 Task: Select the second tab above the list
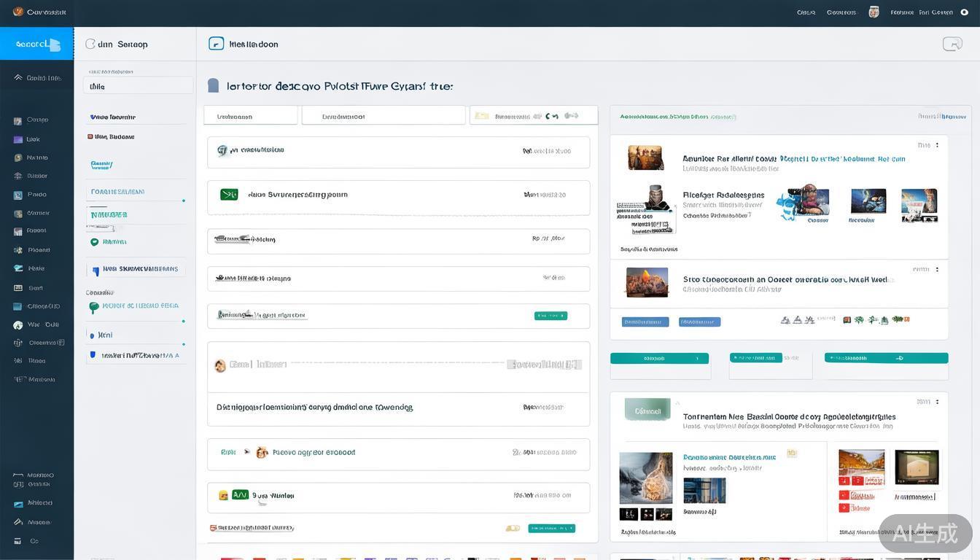tap(383, 116)
